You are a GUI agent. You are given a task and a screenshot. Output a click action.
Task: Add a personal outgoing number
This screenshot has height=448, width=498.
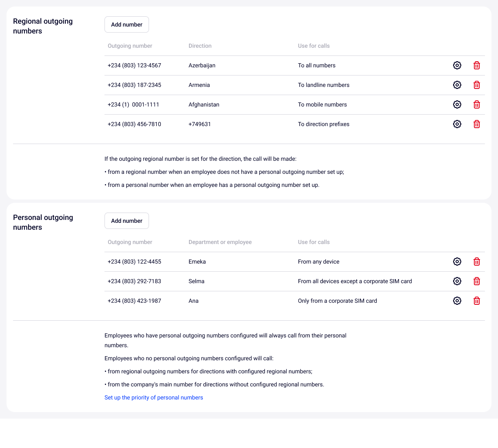pyautogui.click(x=127, y=221)
